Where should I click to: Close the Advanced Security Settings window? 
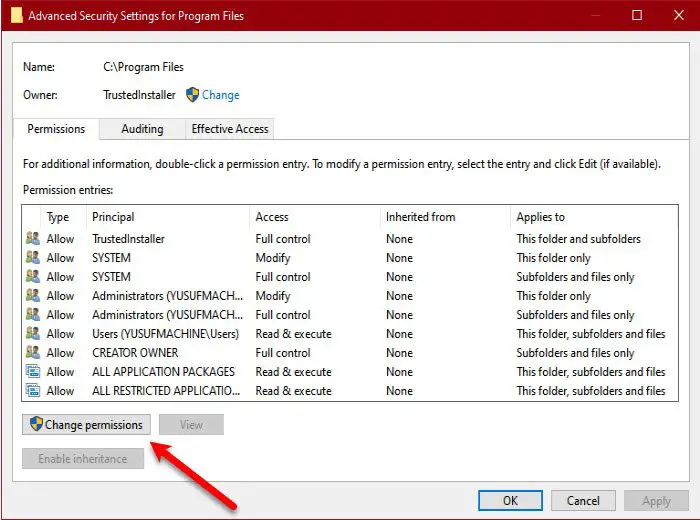tap(679, 15)
